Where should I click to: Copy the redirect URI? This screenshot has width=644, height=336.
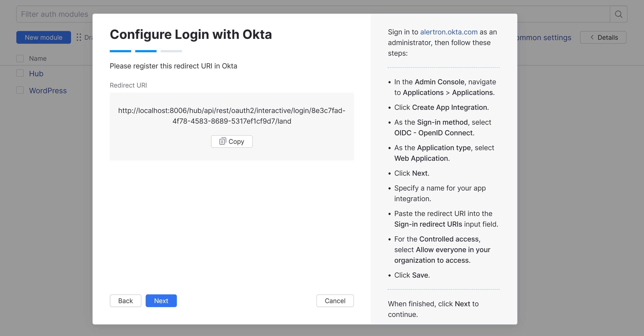coord(232,141)
